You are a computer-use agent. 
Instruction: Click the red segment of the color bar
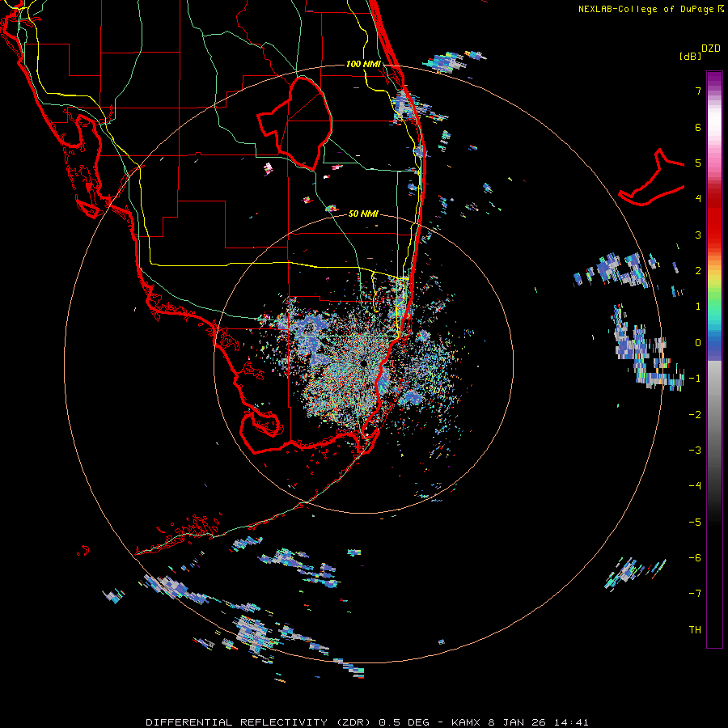pos(714,218)
